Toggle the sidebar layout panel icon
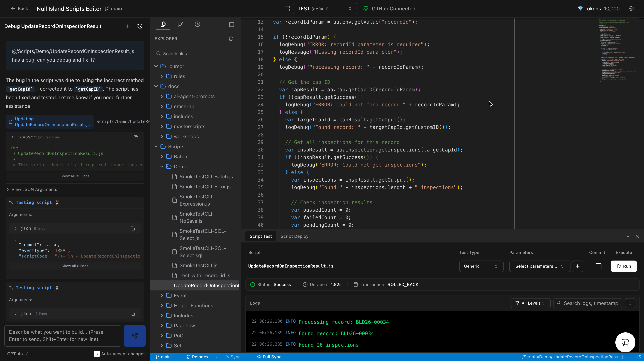The image size is (644, 361). 231,25
